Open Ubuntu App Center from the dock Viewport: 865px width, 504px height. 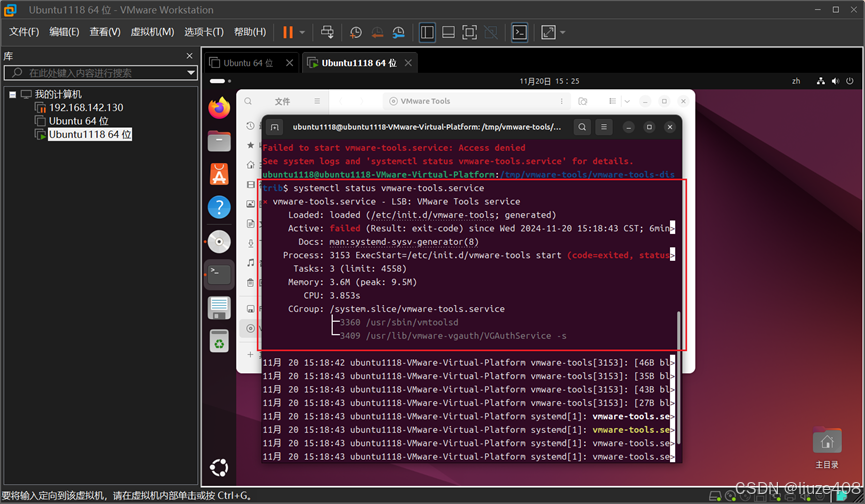[x=219, y=174]
